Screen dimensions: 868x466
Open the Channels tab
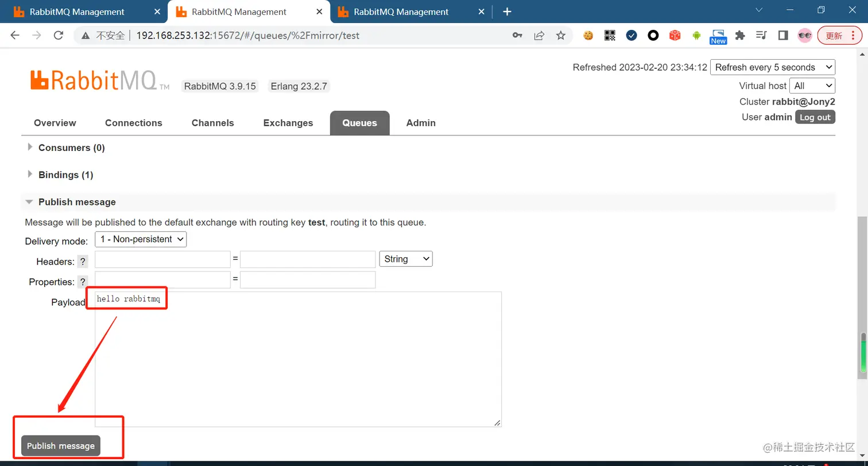(213, 123)
